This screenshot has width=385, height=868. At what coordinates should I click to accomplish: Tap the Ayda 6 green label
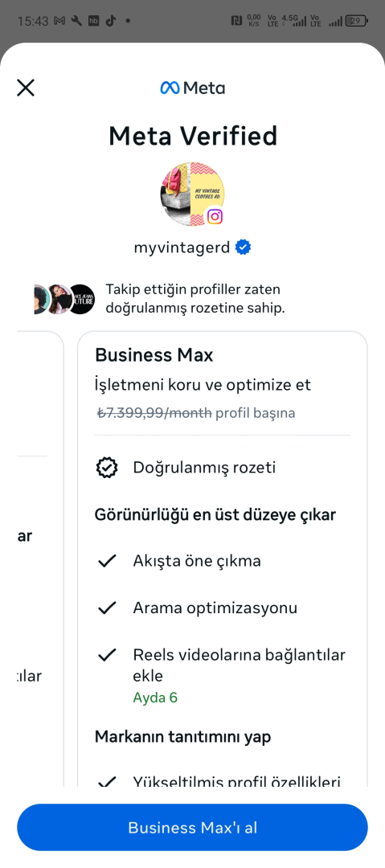coord(155,697)
